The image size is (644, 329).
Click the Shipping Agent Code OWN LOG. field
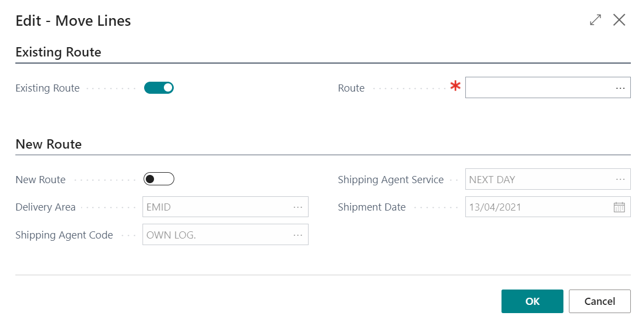pyautogui.click(x=216, y=235)
